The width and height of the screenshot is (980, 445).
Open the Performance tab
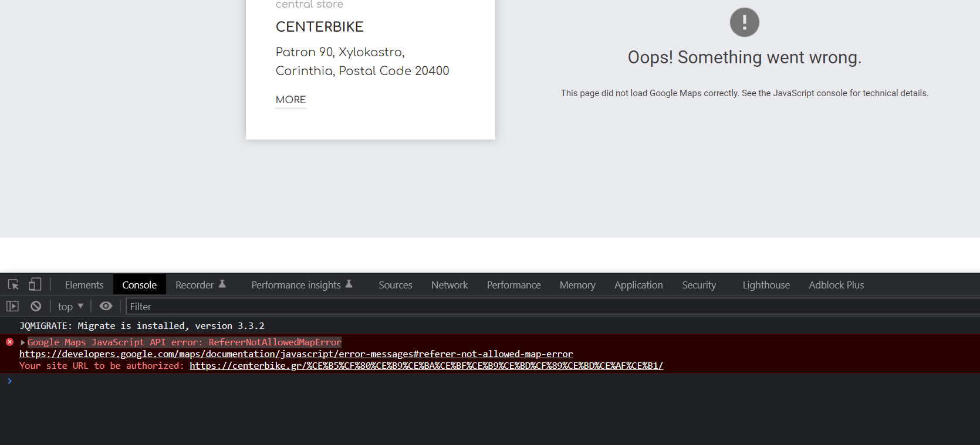pyautogui.click(x=514, y=285)
